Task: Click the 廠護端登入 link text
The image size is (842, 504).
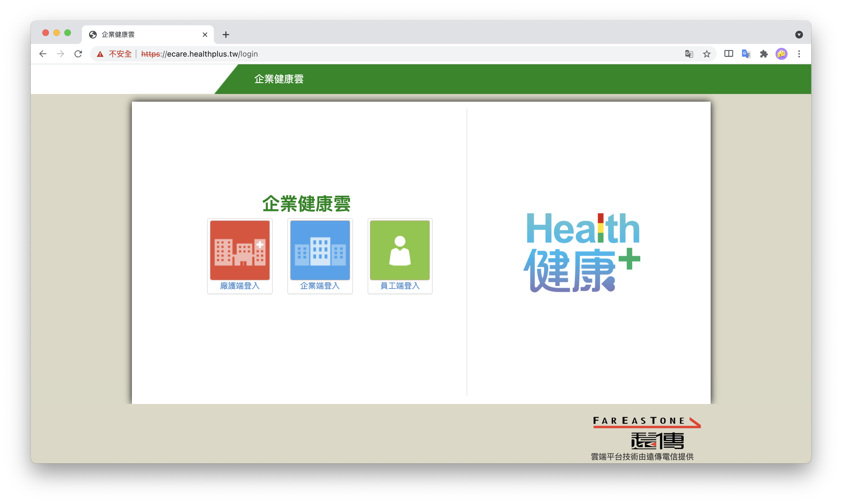Action: click(240, 286)
